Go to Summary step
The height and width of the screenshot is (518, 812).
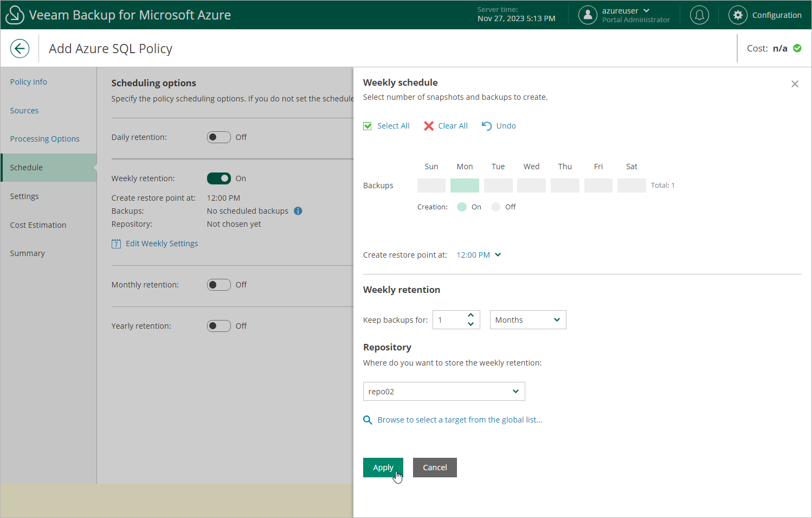(27, 253)
